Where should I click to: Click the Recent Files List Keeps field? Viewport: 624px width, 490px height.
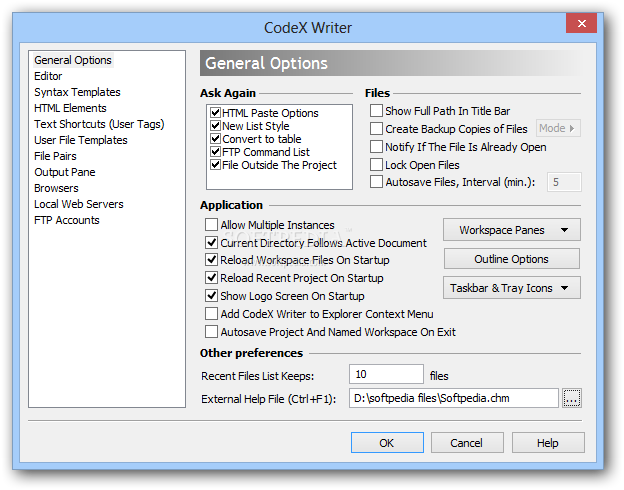(386, 374)
